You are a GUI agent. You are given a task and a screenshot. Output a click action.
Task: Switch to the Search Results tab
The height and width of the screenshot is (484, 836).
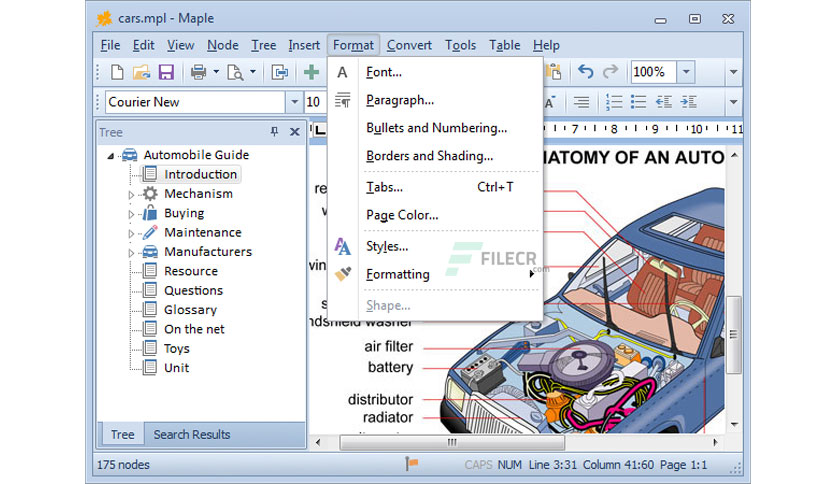tap(192, 434)
